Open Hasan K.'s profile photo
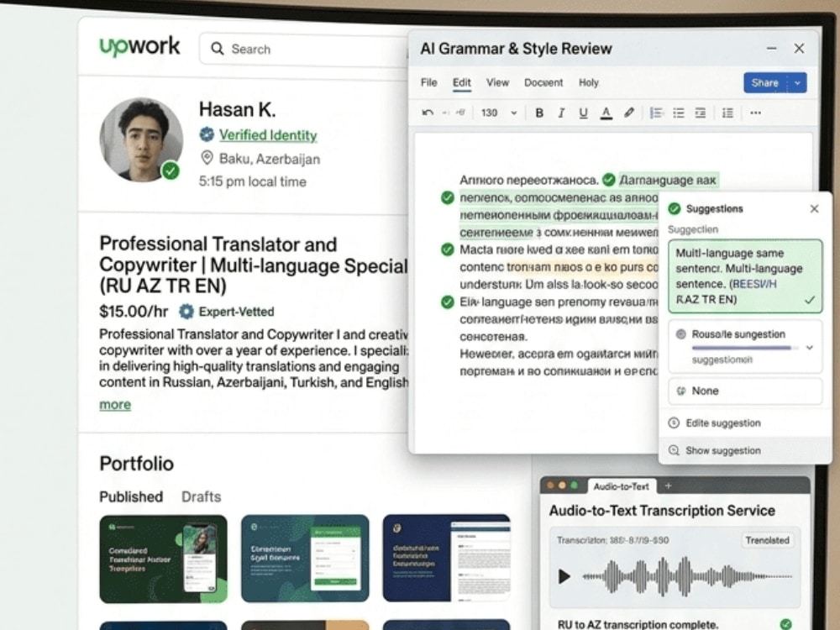The width and height of the screenshot is (840, 630). (x=141, y=139)
